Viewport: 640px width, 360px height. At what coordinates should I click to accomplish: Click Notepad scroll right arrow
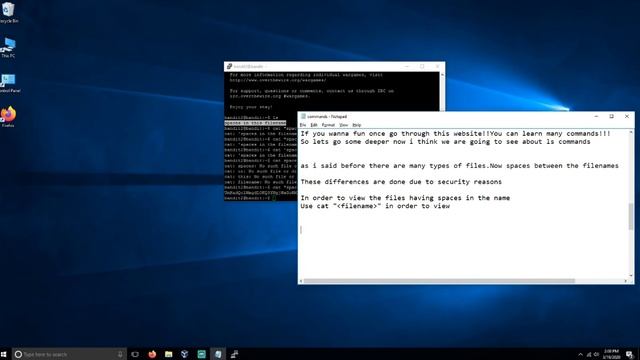click(626, 281)
